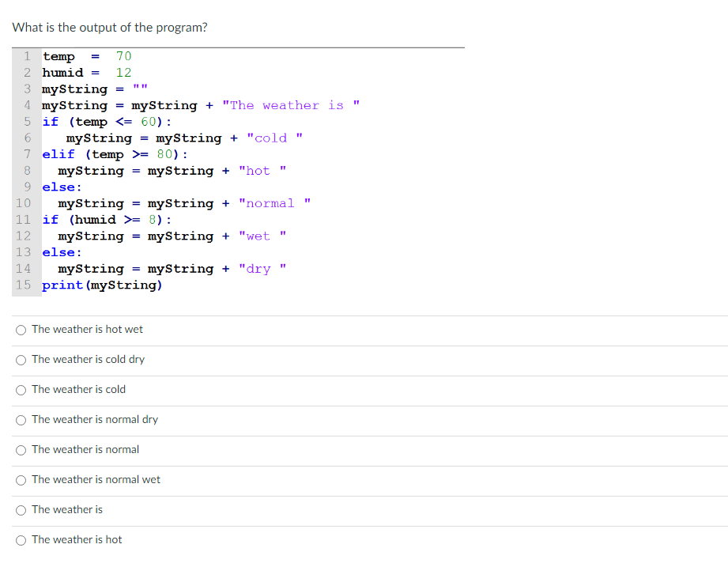Click the variable name 'temp' on line 1
The width and height of the screenshot is (728, 563).
(61, 56)
